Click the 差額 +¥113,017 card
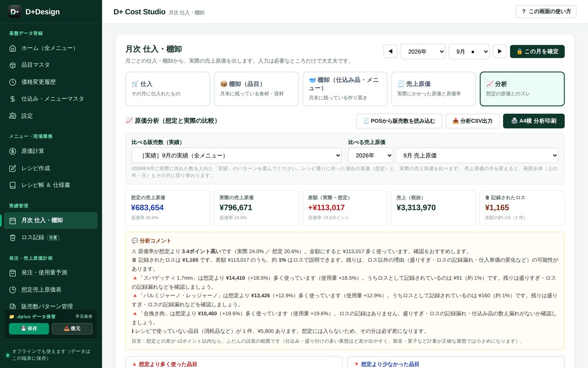 pos(345,208)
